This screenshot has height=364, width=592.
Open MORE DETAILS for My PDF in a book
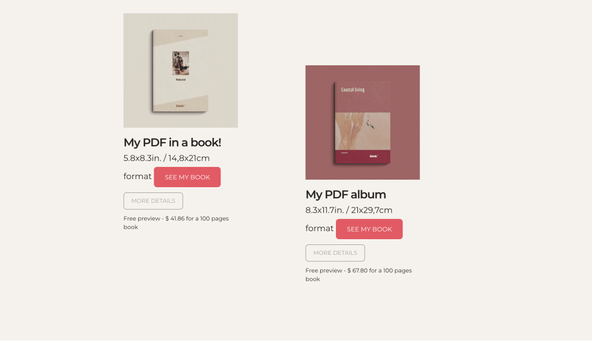153,201
